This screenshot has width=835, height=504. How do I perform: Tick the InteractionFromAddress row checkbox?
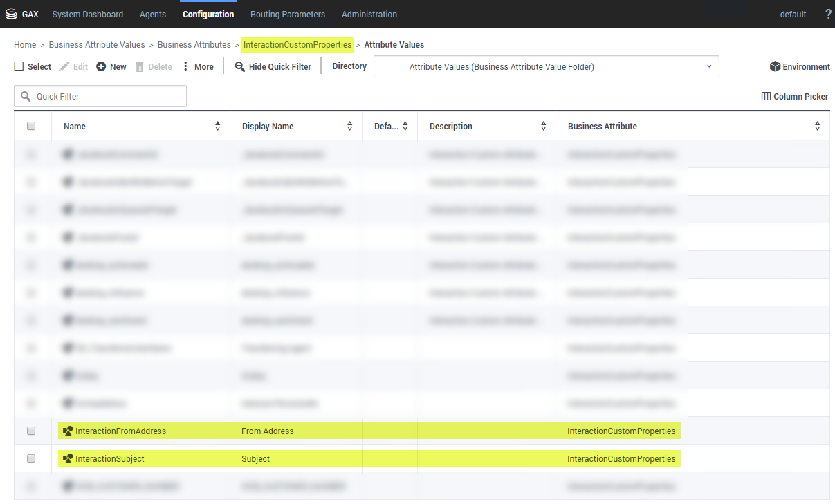(31, 431)
